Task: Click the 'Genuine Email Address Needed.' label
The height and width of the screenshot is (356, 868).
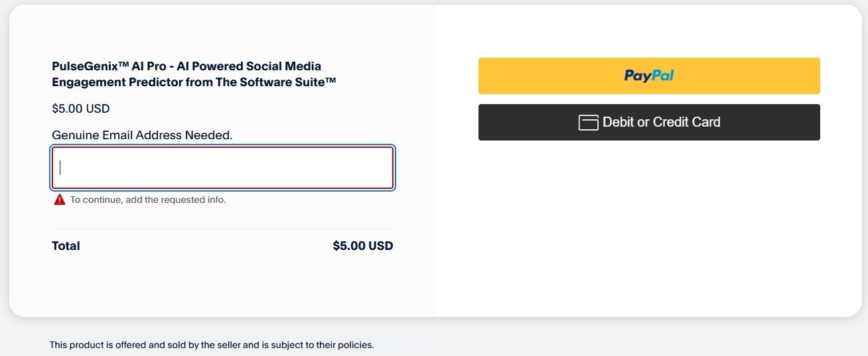Action: click(142, 135)
